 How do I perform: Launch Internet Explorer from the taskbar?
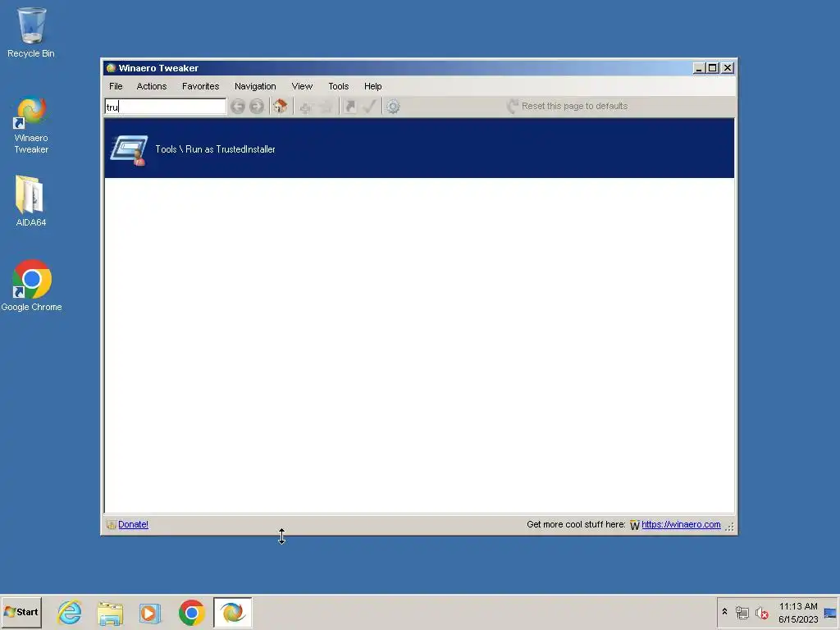[x=70, y=612]
